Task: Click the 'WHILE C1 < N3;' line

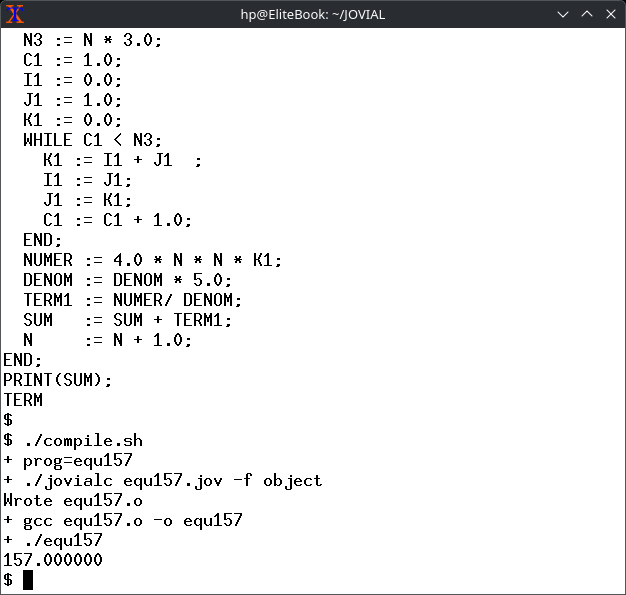Action: (x=92, y=140)
